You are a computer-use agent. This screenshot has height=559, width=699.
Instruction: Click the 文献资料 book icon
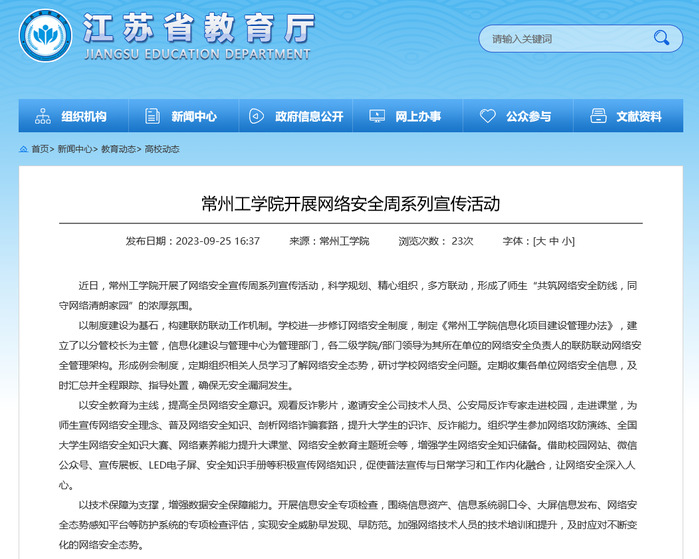(x=598, y=116)
